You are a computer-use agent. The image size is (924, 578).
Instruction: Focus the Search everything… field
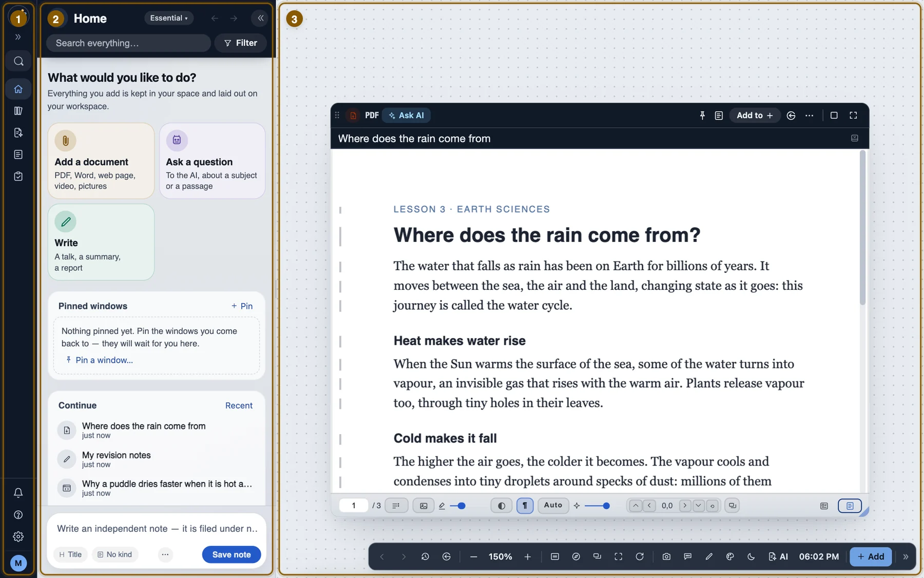click(x=128, y=43)
